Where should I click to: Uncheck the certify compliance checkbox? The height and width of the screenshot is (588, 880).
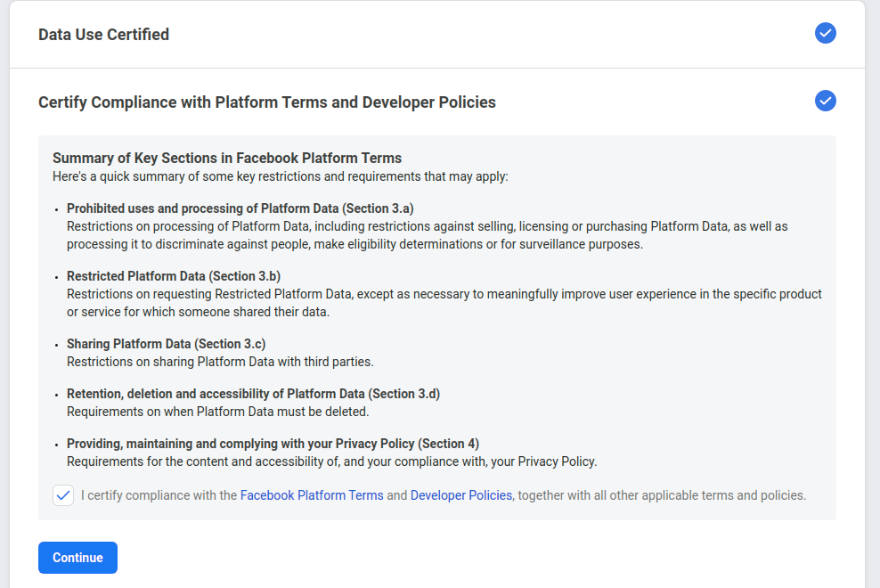pos(63,495)
